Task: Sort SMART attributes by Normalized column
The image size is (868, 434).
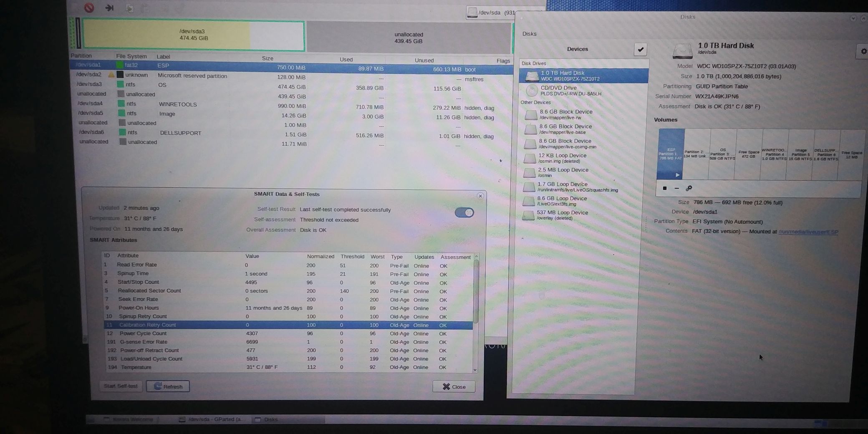Action: (320, 257)
